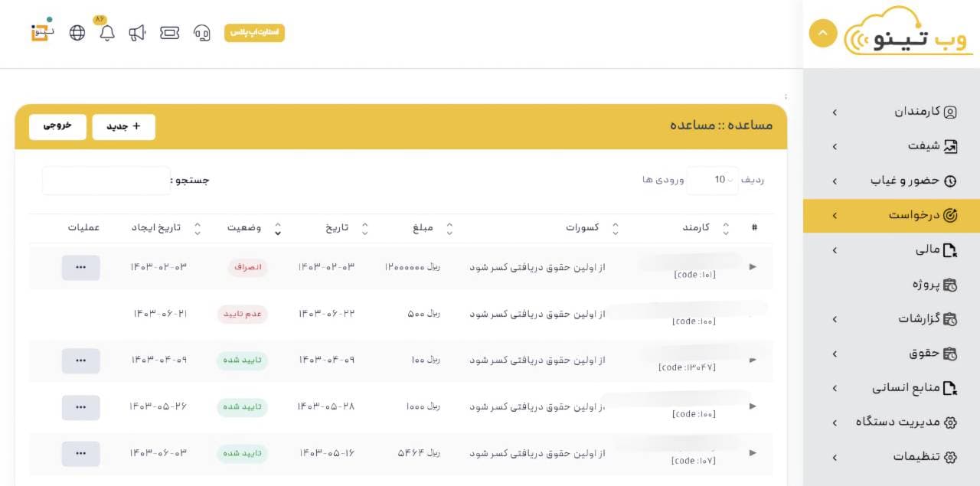980x486 pixels.
Task: Click the جدید new button
Action: [x=123, y=127]
